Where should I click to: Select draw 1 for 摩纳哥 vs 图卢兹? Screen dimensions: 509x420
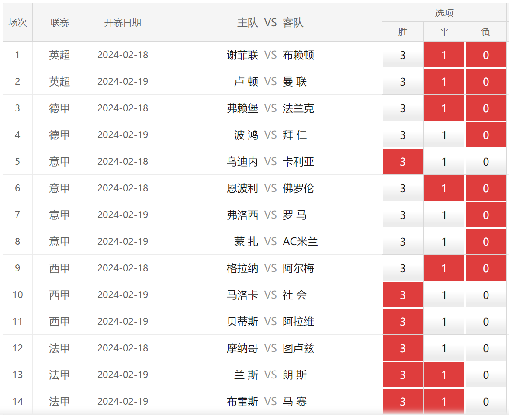point(444,348)
